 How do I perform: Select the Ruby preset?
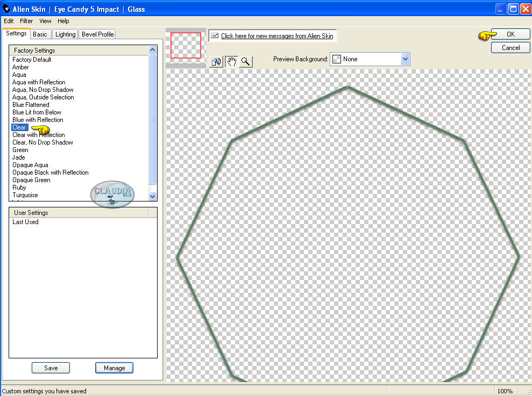[x=19, y=188]
